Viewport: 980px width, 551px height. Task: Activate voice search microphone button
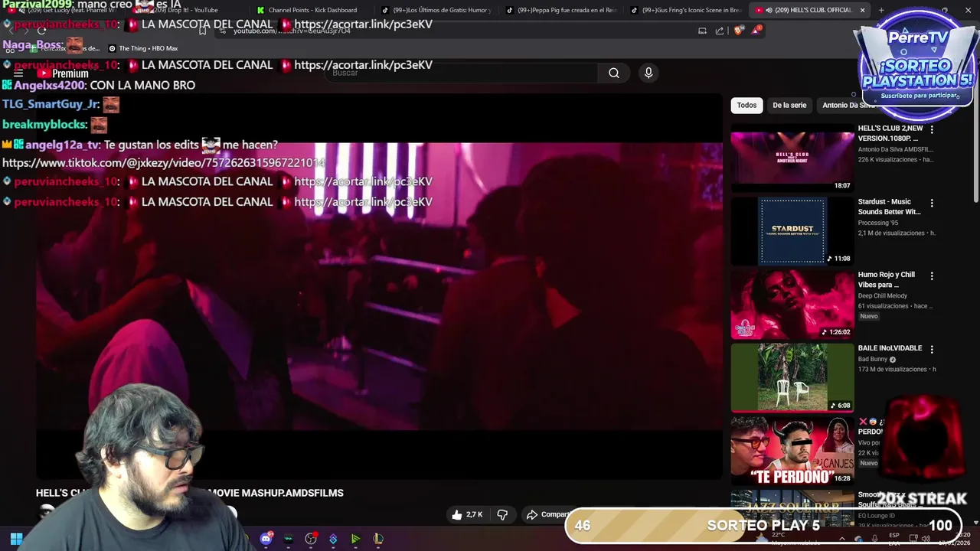(648, 73)
